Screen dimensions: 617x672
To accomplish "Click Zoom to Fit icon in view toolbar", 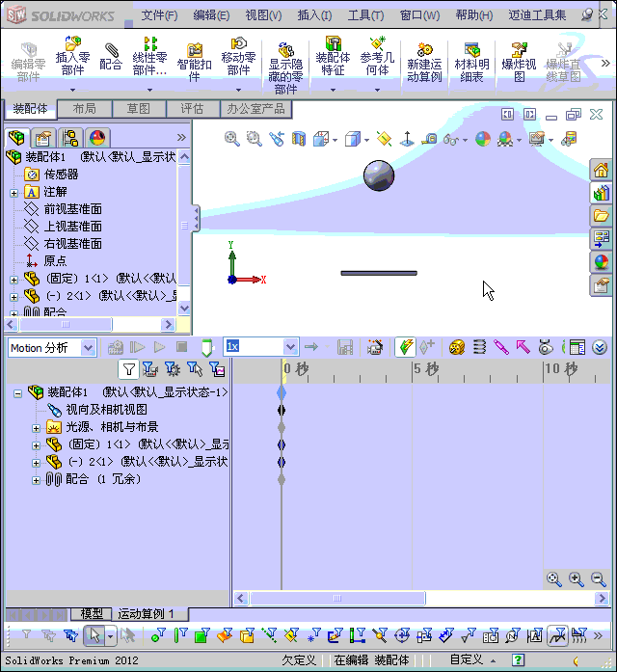I will pyautogui.click(x=231, y=139).
